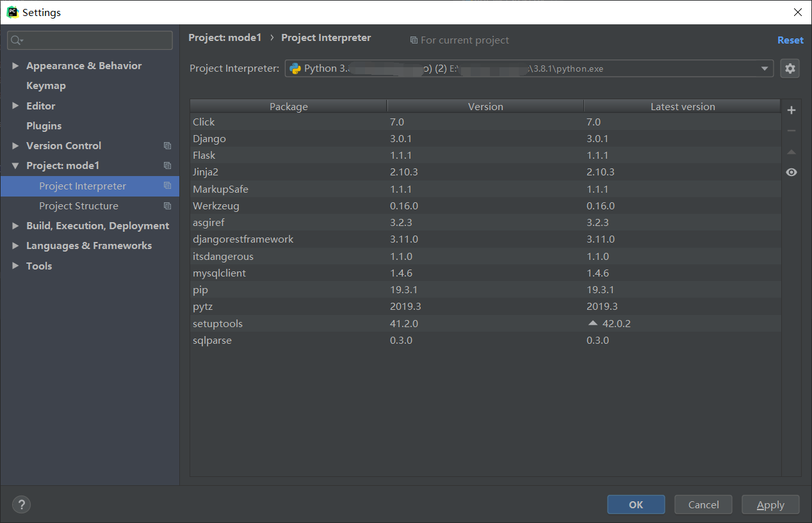Expand the Version Control section

coord(16,146)
